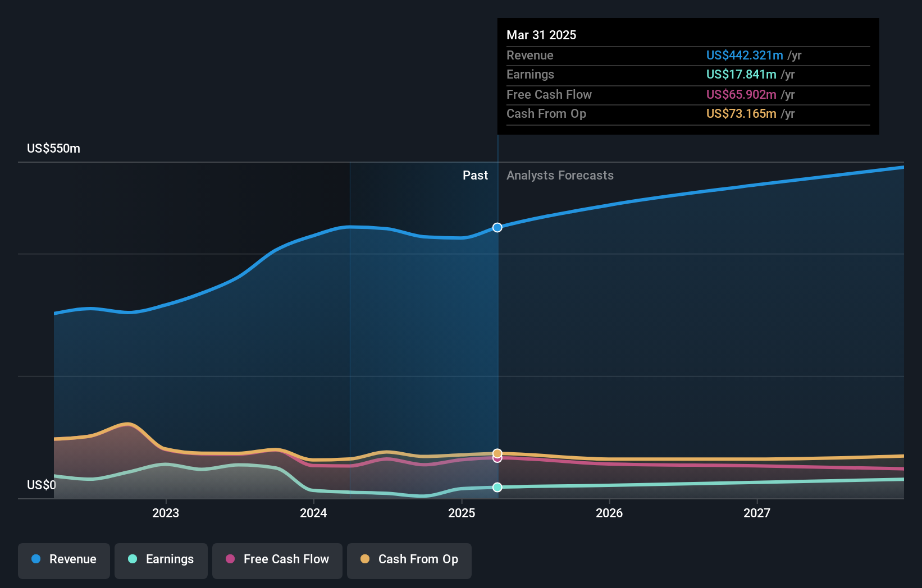Click the Analysts Forecasts label
This screenshot has width=922, height=588.
pos(560,176)
